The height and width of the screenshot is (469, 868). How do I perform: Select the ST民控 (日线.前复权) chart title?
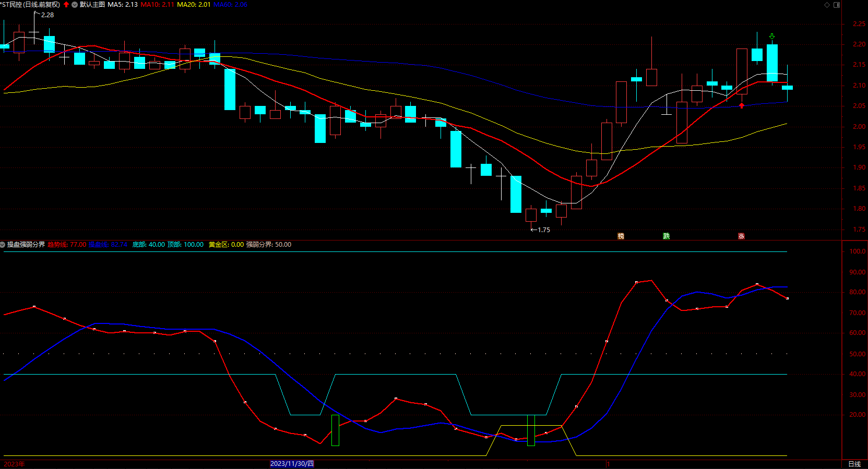point(30,5)
